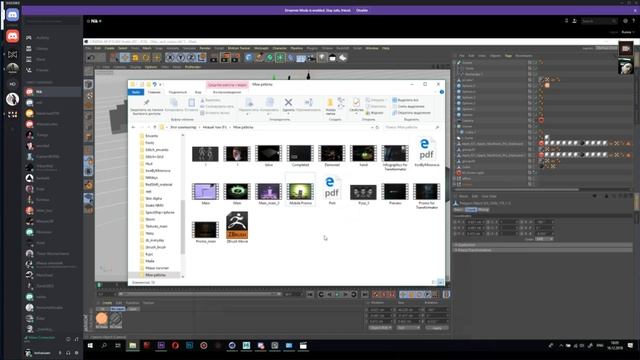Toggle the red record keyframe button
This screenshot has height=360, width=640.
[x=375, y=294]
